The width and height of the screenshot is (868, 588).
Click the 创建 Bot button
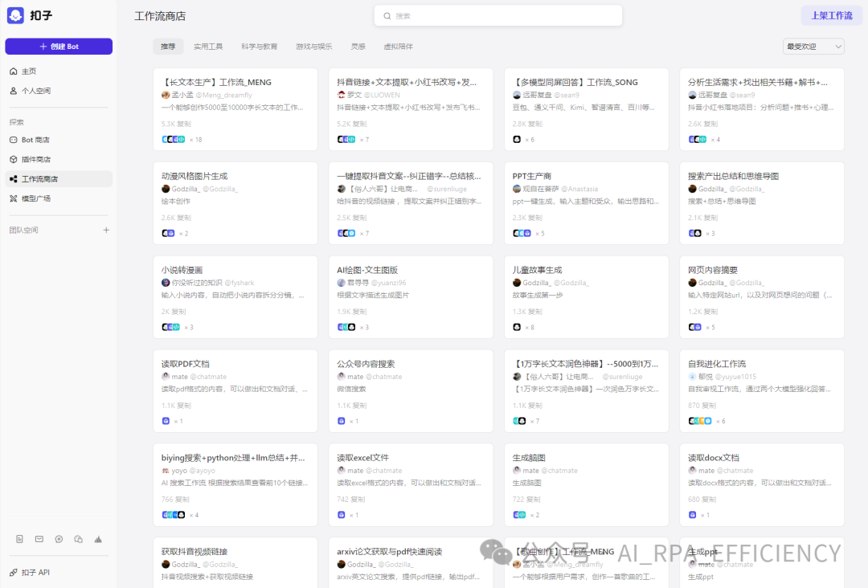pos(59,47)
